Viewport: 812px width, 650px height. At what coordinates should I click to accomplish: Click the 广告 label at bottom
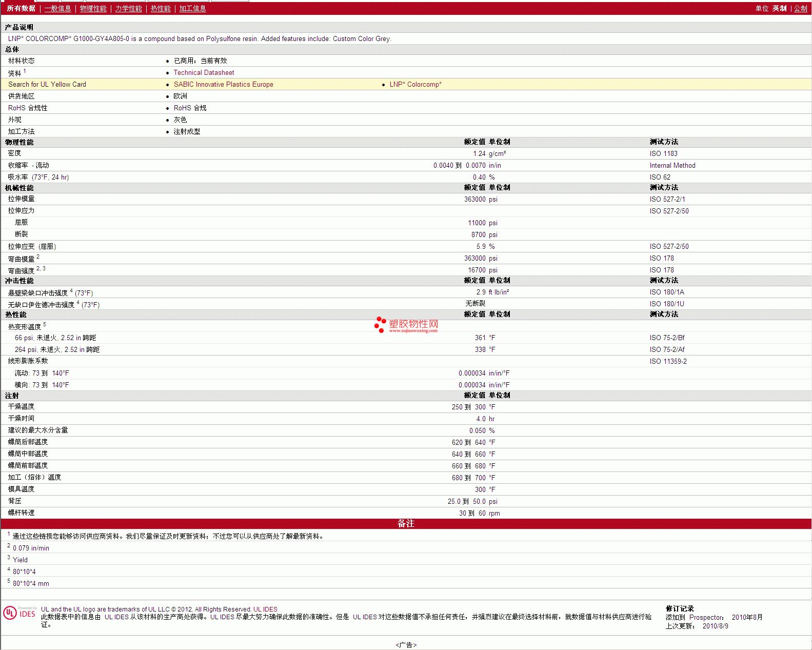tap(406, 645)
